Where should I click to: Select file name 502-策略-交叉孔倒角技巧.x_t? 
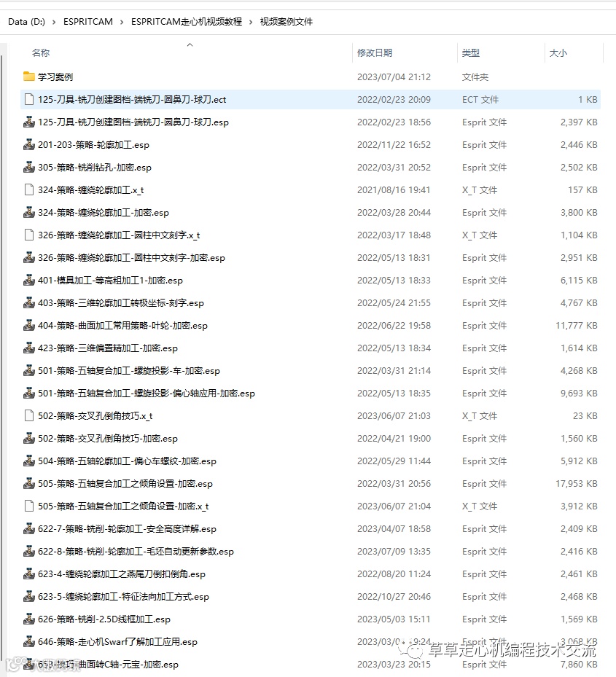pyautogui.click(x=95, y=416)
